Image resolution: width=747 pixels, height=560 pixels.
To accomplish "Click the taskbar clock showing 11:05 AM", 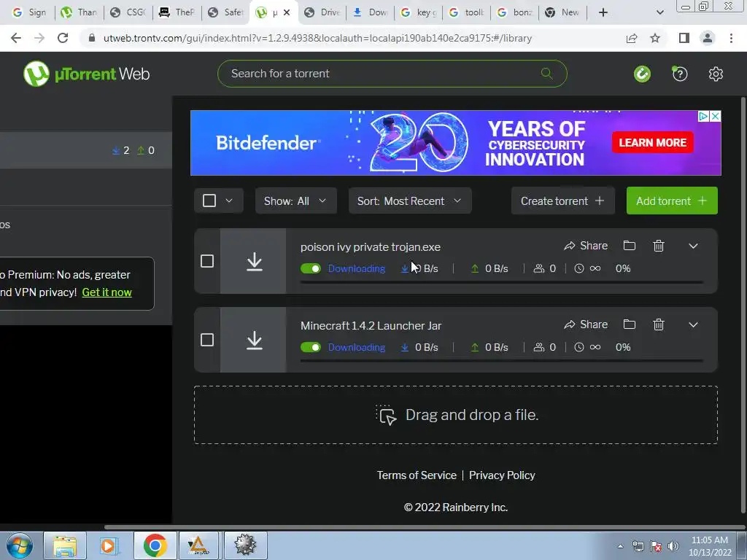I will pyautogui.click(x=709, y=546).
